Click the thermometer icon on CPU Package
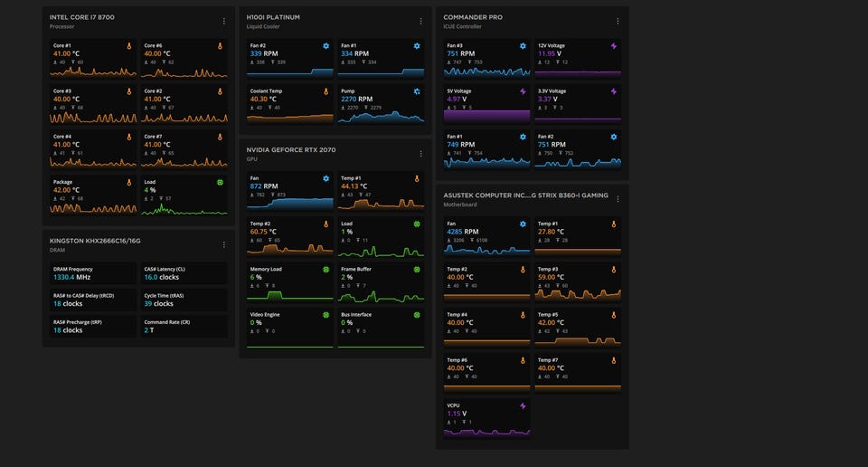Screen dimensions: 868x467 click(129, 182)
